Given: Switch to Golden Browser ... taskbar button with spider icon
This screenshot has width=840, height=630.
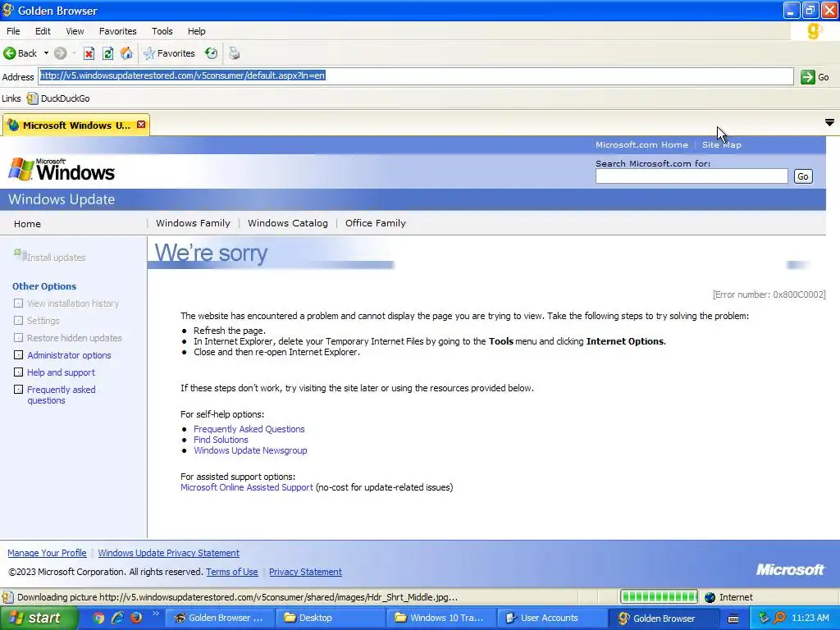Looking at the screenshot, I should (218, 618).
